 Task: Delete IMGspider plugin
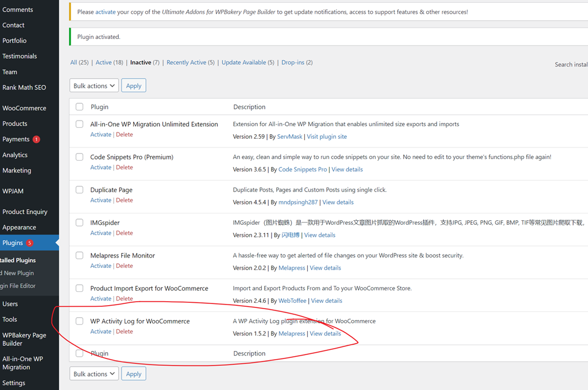tap(125, 233)
